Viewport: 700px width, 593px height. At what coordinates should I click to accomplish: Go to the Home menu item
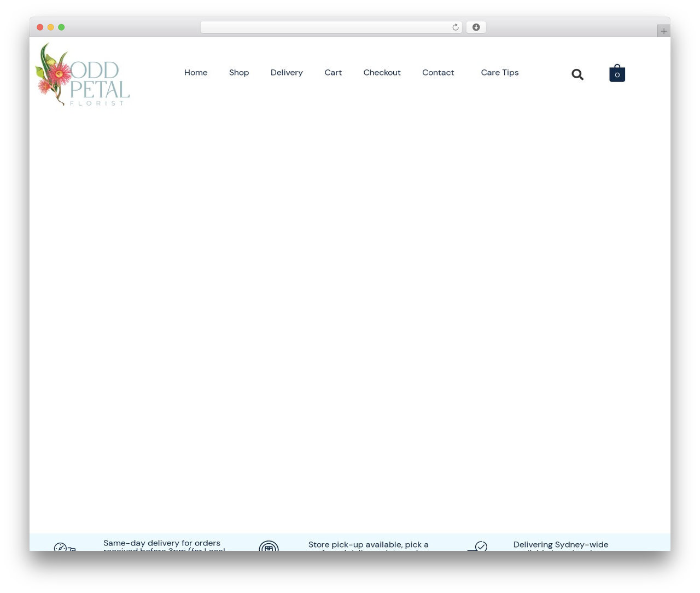(x=196, y=73)
